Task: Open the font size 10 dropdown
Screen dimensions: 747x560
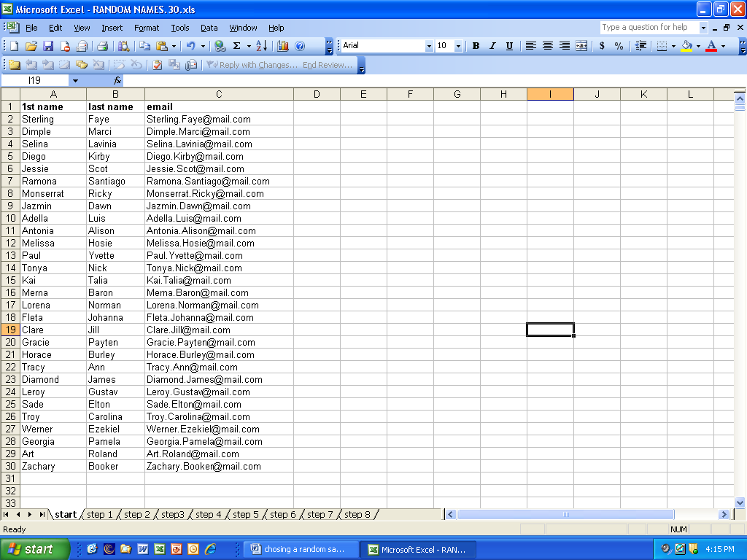Action: (458, 46)
